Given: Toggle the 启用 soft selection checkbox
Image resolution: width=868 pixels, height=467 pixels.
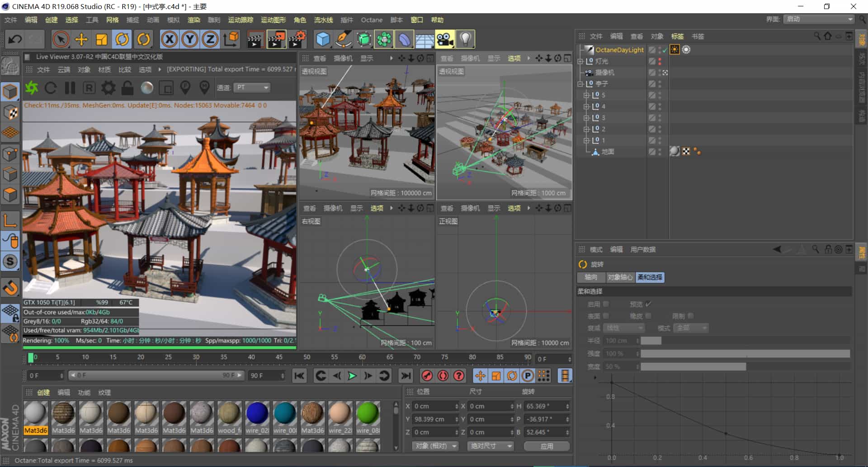Looking at the screenshot, I should click(606, 304).
